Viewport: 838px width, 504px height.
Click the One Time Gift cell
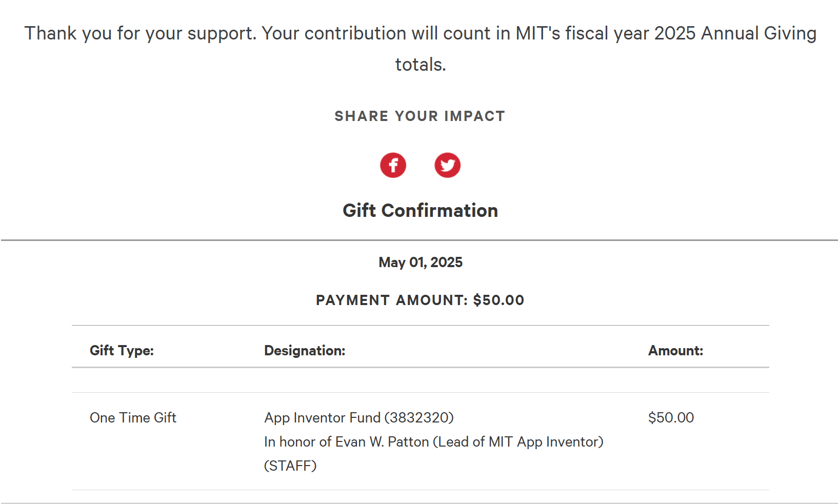pos(133,418)
